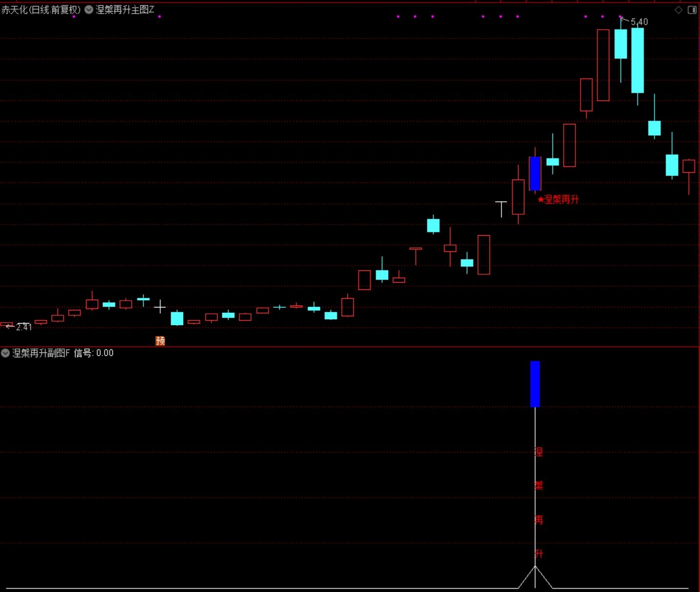The image size is (700, 592).
Task: Click the white cross doji candle
Action: pyautogui.click(x=160, y=307)
